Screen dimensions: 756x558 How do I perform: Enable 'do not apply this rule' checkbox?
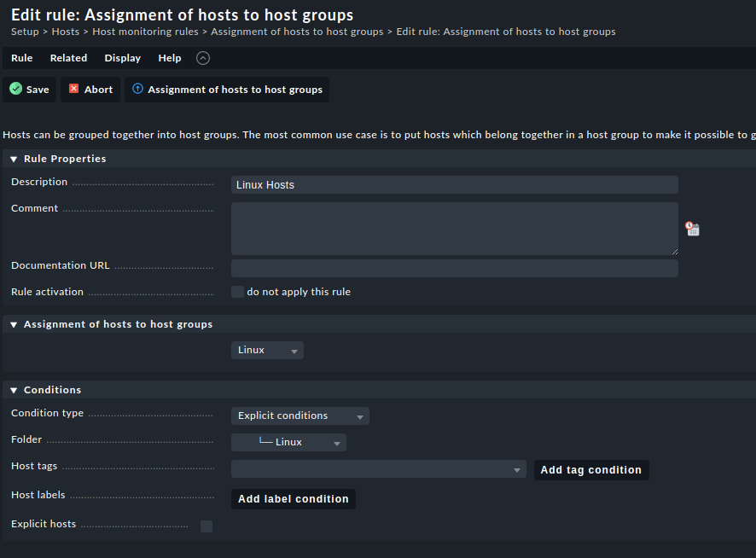[x=237, y=292]
